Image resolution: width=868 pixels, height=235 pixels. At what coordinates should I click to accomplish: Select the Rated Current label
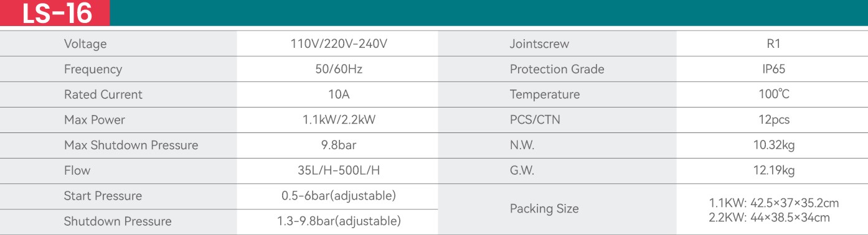pos(103,94)
